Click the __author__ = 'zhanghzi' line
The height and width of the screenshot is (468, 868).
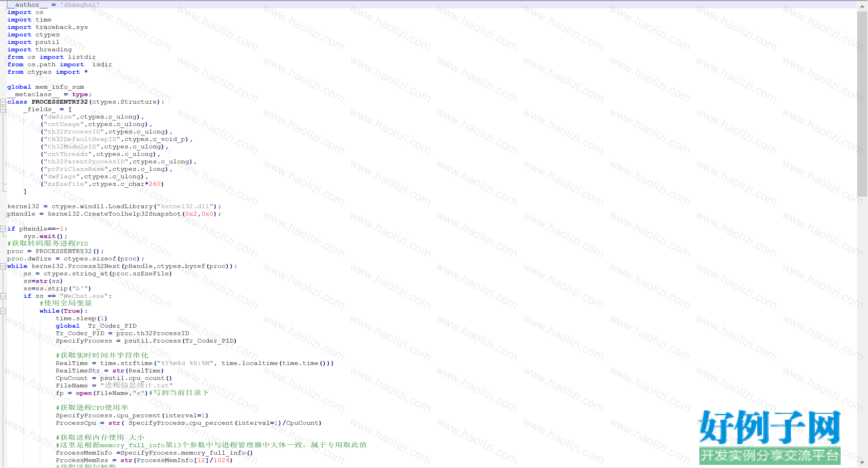54,5
